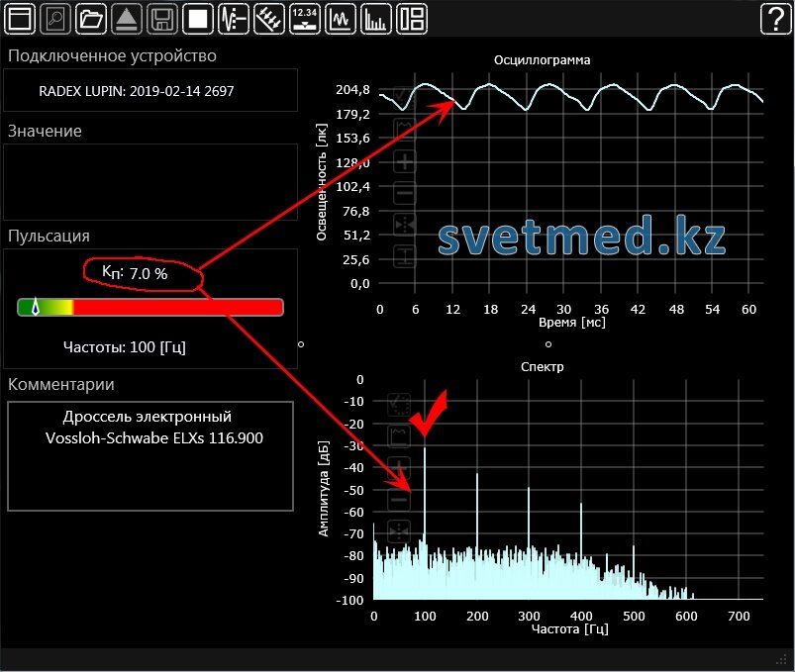795x672 pixels.
Task: Zoom in the oscillogram with plus button
Action: [404, 161]
